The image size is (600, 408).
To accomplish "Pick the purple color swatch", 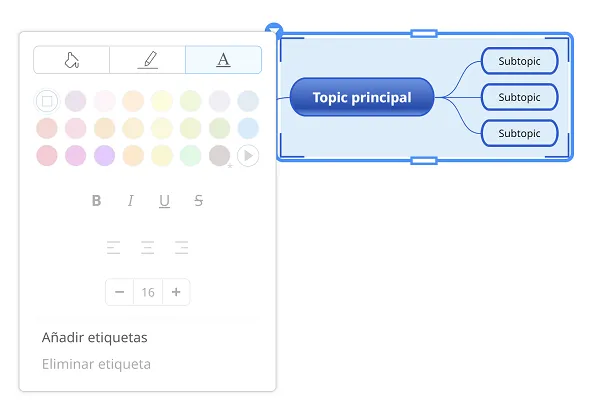I will tap(104, 156).
